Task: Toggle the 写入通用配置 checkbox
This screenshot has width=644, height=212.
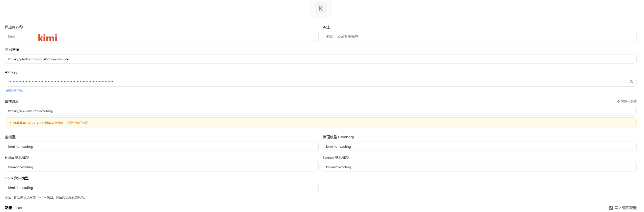Action: [x=611, y=208]
